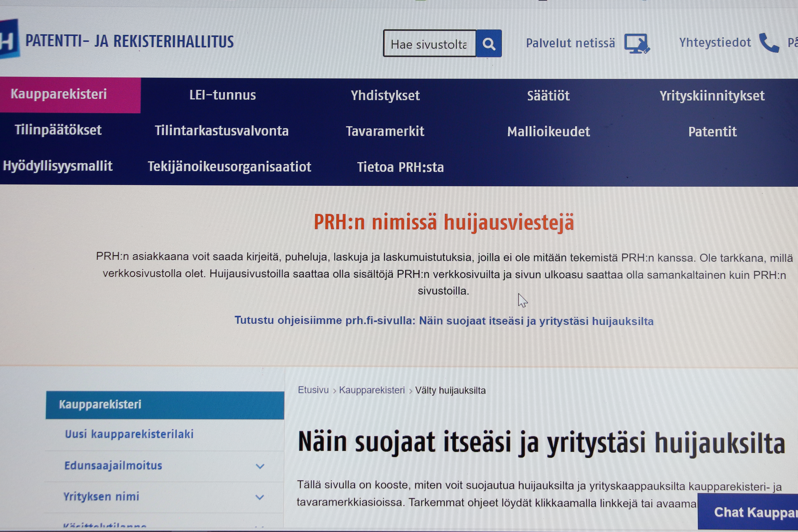Open the Säätiöt menu item
798x532 pixels.
(x=548, y=96)
